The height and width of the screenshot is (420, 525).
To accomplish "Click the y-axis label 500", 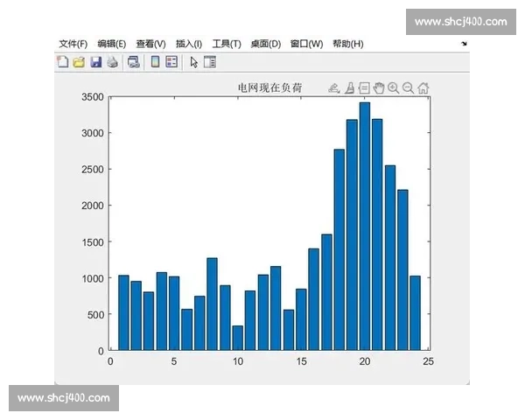I will [x=95, y=315].
